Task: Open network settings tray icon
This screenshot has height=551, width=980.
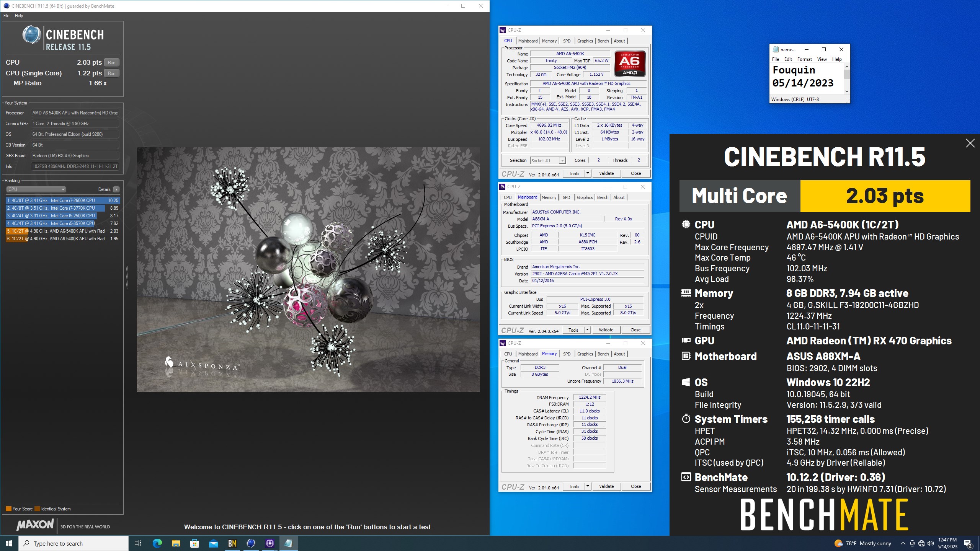Action: coord(921,543)
